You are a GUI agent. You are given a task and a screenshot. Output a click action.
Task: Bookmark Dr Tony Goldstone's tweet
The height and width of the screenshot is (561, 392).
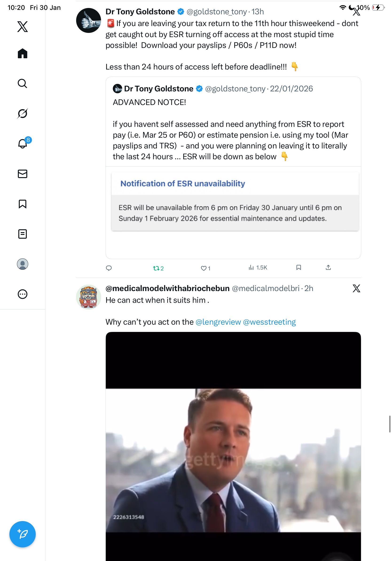298,268
